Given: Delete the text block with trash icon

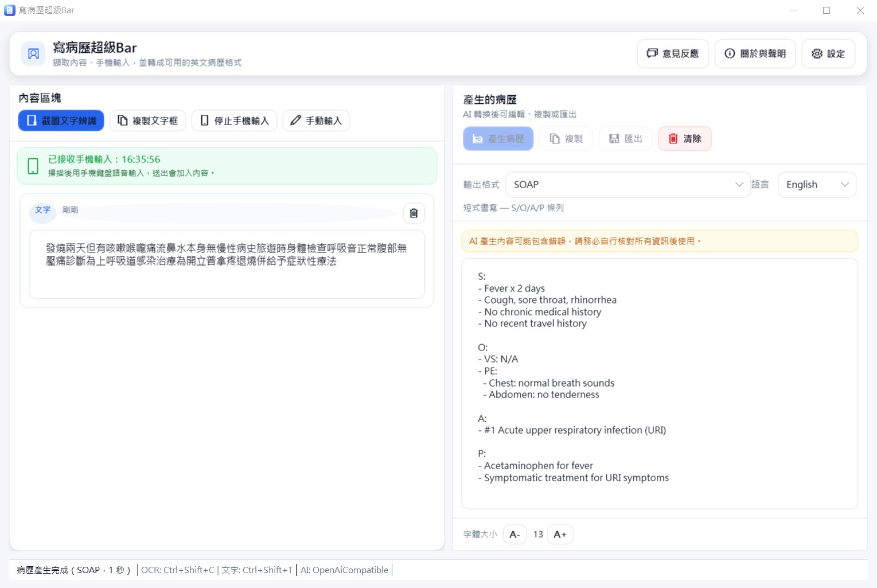Looking at the screenshot, I should (x=414, y=213).
